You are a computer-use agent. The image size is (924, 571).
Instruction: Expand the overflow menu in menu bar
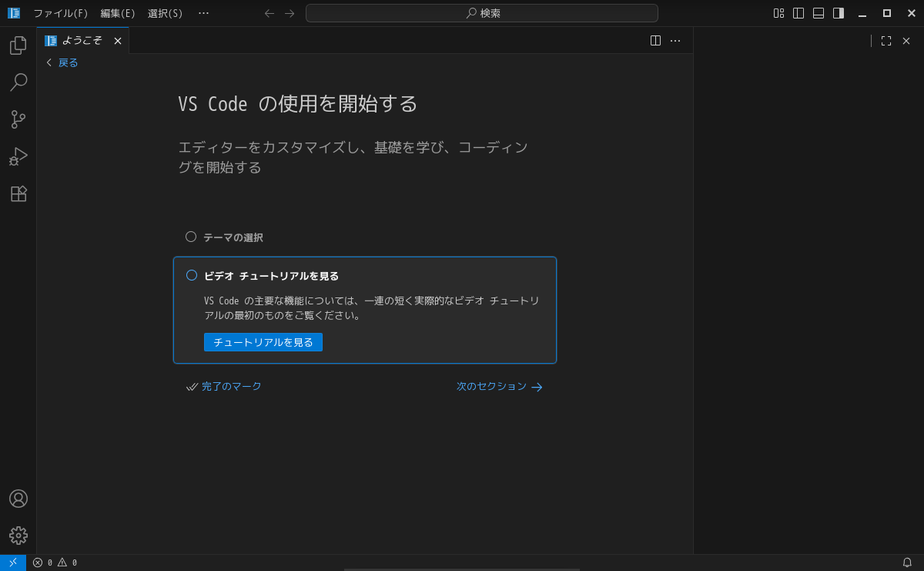(203, 13)
